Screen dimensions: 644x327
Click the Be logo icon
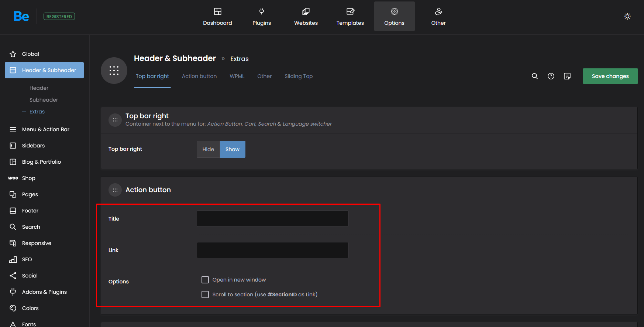(x=21, y=16)
